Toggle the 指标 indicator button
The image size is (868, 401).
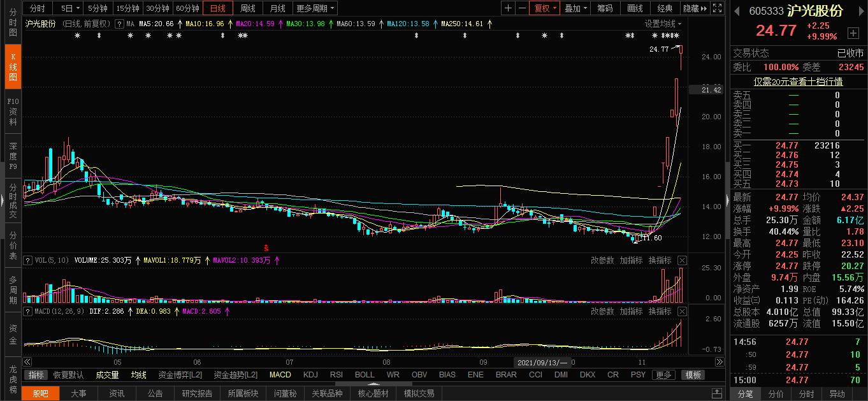[36, 375]
